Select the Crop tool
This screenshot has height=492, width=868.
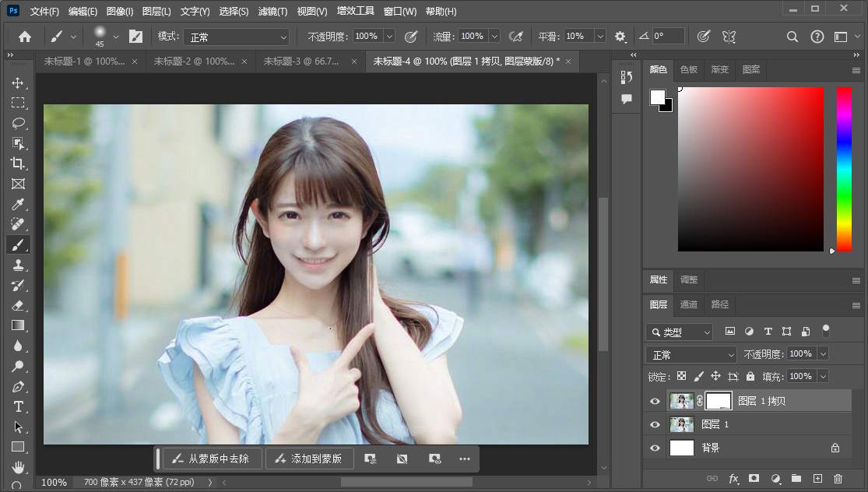pos(18,163)
